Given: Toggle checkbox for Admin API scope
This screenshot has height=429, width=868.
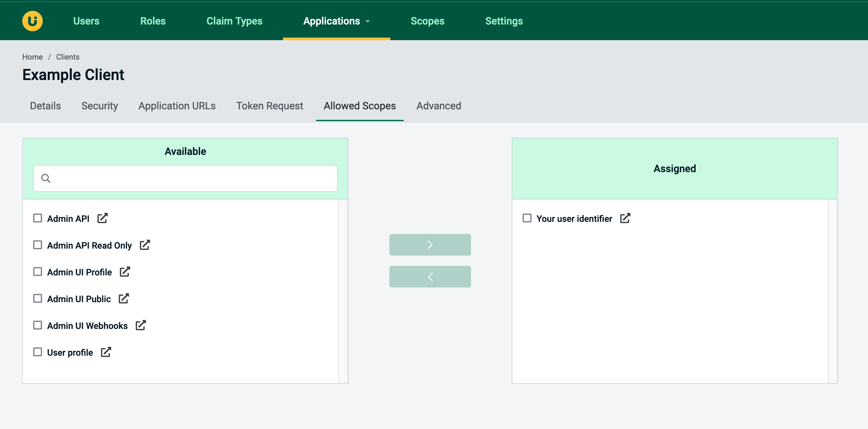Looking at the screenshot, I should [37, 218].
